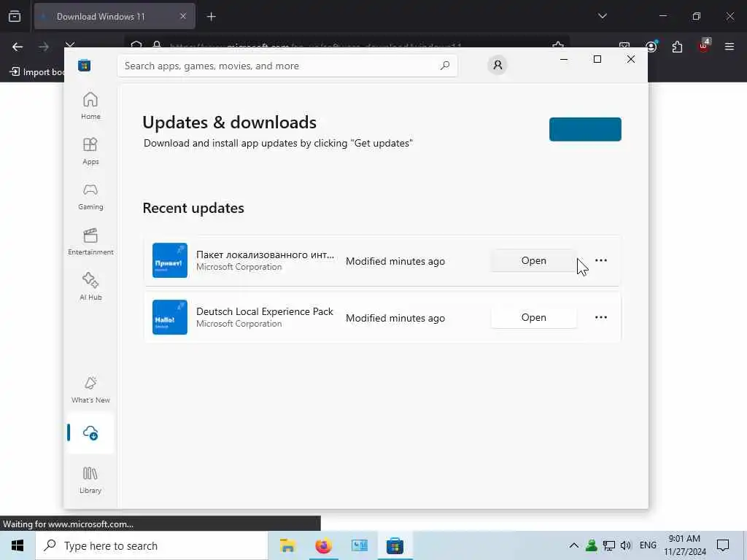The width and height of the screenshot is (747, 560).
Task: Select 'Deutsch Local Experience Pack' title text
Action: point(264,311)
